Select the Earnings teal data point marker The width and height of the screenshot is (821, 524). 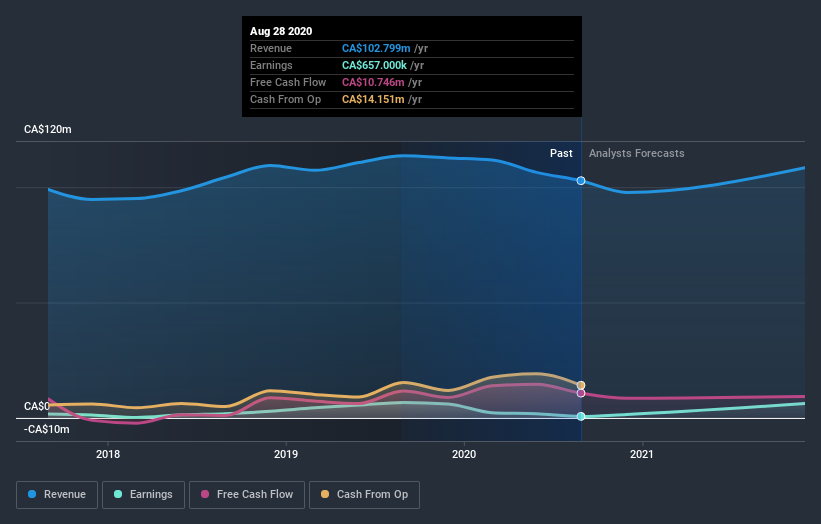pyautogui.click(x=581, y=417)
